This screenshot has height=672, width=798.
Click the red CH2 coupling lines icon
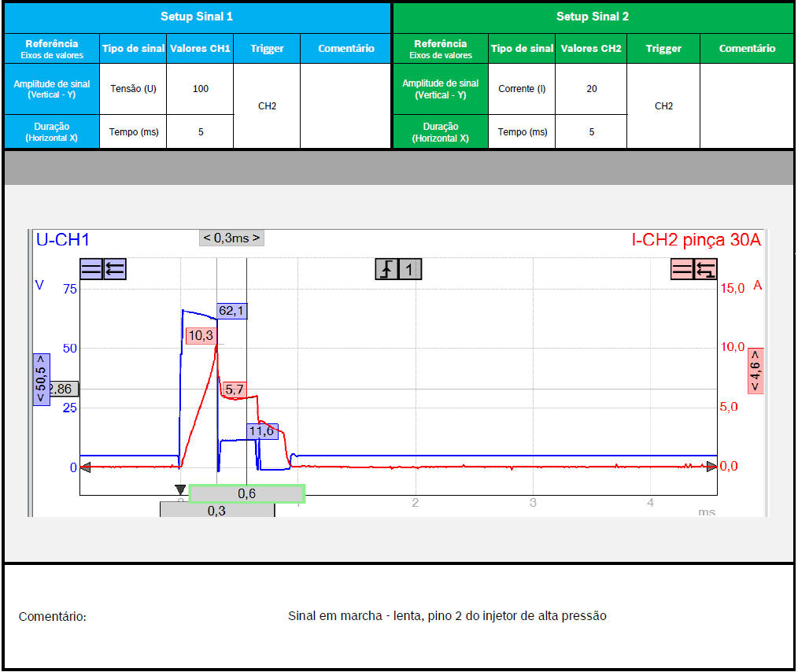pos(682,269)
